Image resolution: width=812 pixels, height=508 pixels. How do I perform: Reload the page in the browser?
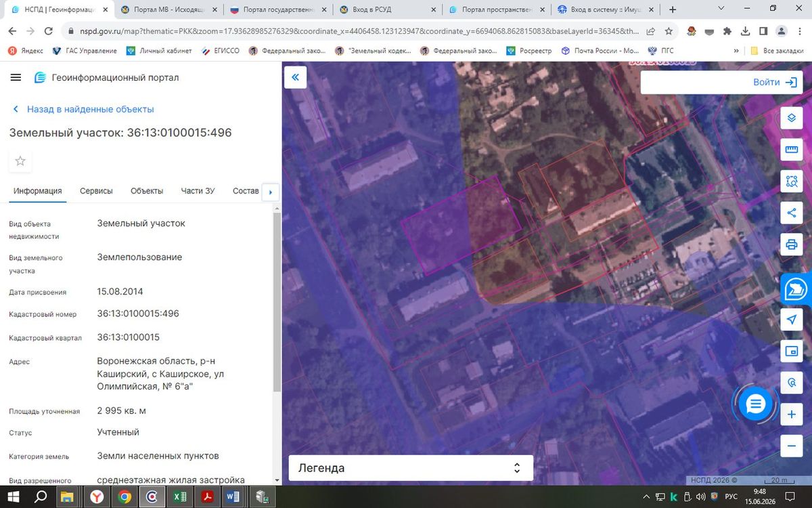48,31
